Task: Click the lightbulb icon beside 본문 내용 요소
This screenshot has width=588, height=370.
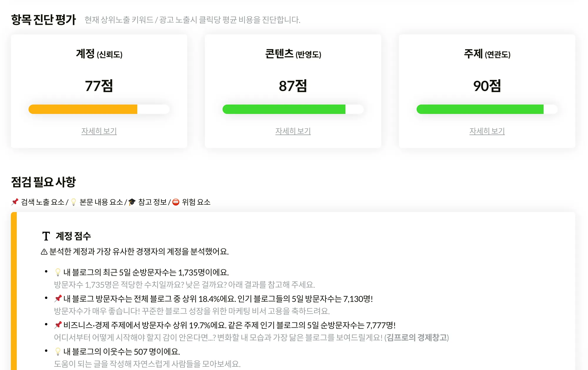Action: click(x=73, y=202)
